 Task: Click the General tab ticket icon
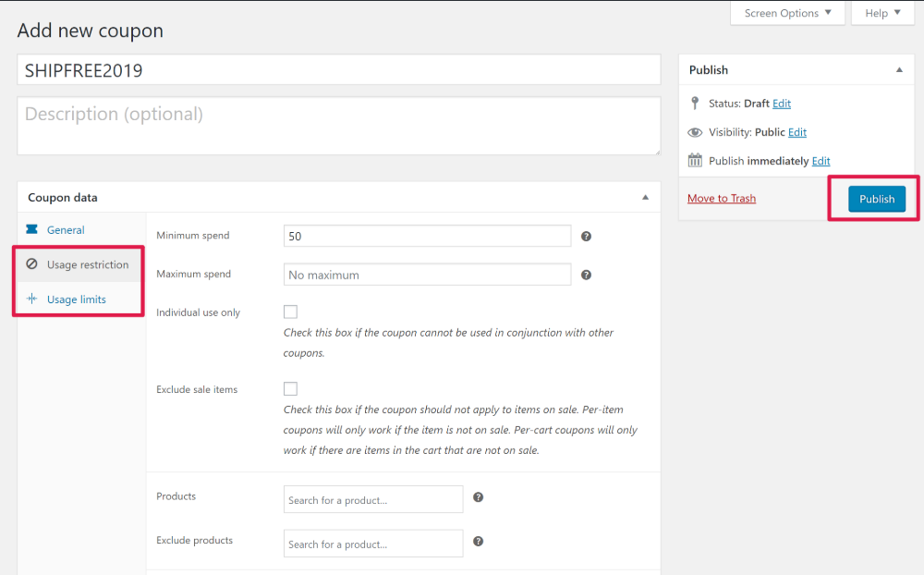click(31, 229)
